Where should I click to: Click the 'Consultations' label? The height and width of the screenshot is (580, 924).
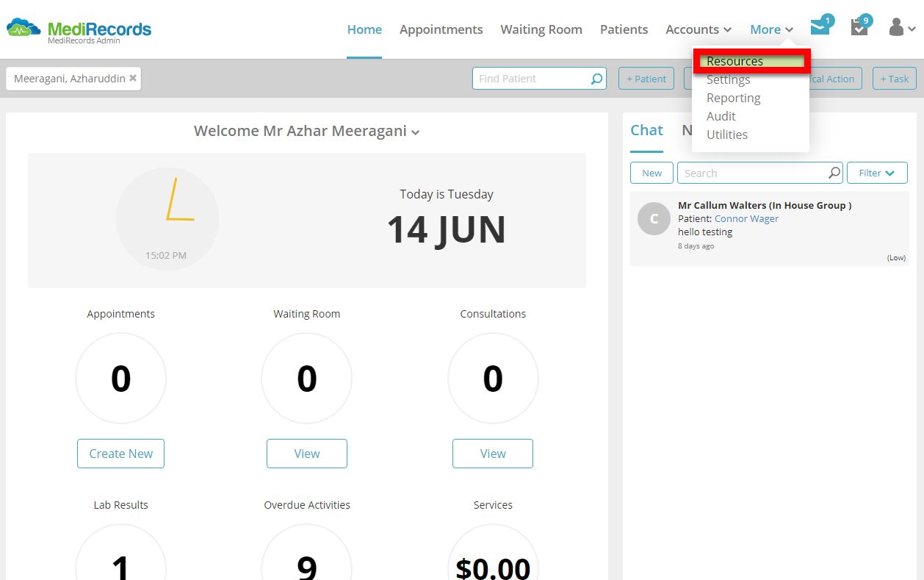pos(493,314)
